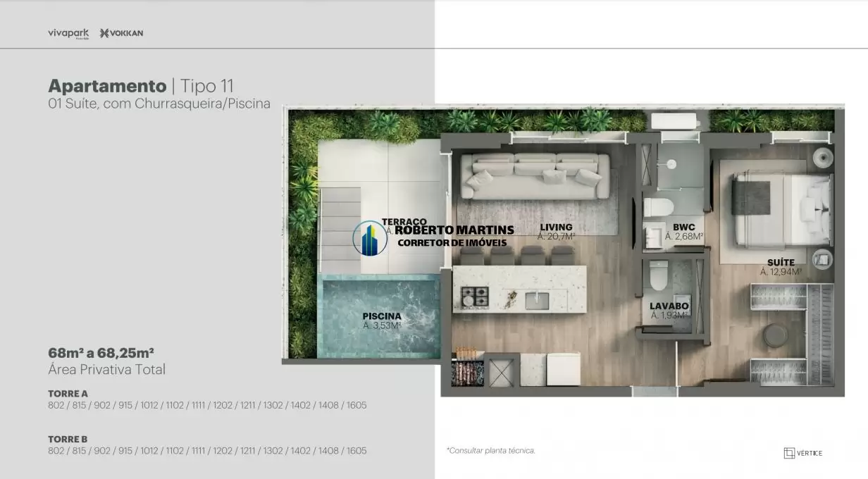Click the Vértice logo
The image size is (868, 479).
click(802, 453)
